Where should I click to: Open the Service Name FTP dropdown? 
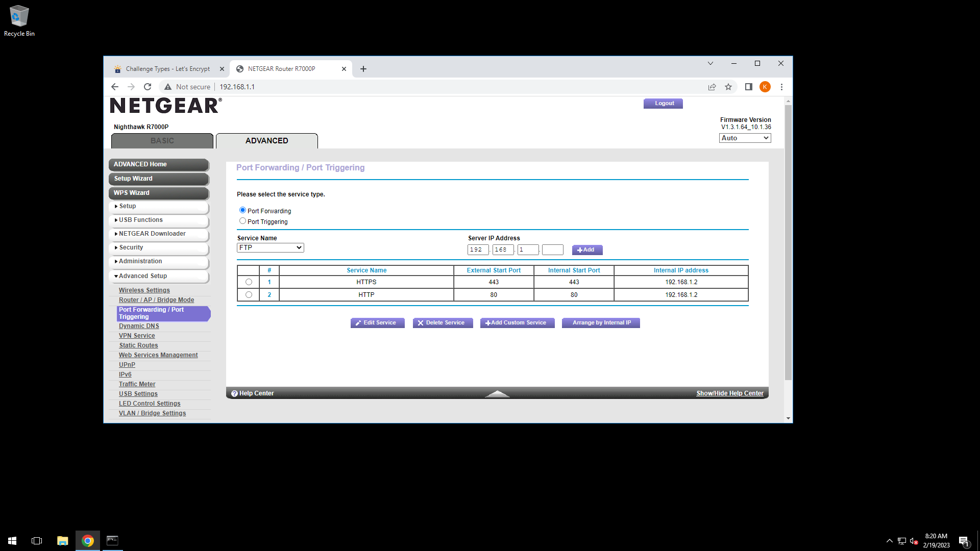(270, 248)
